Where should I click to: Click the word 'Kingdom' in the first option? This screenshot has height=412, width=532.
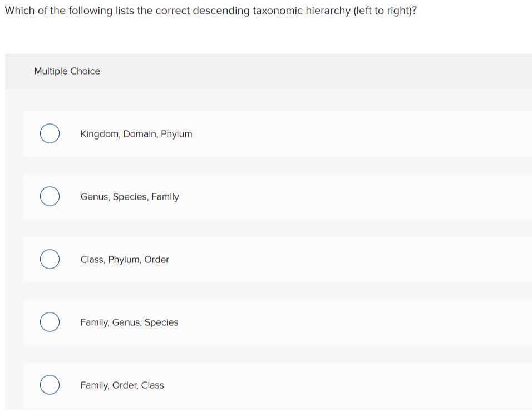(100, 134)
